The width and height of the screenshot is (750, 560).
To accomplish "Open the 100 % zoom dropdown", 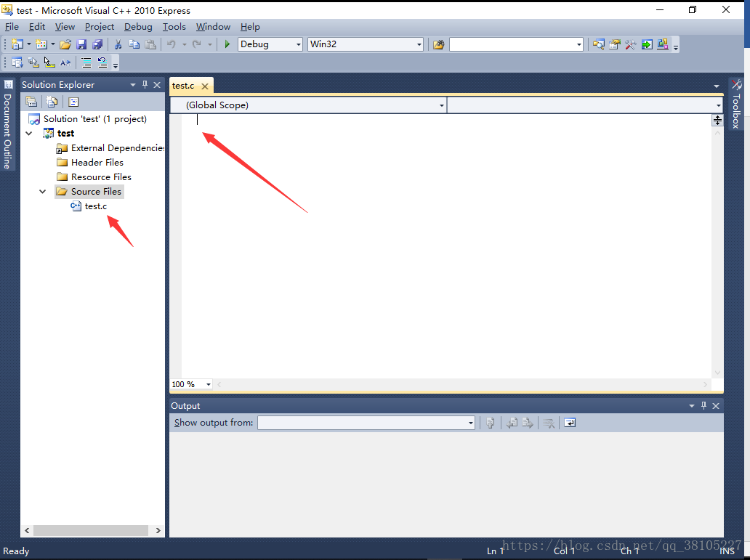I will tap(209, 384).
